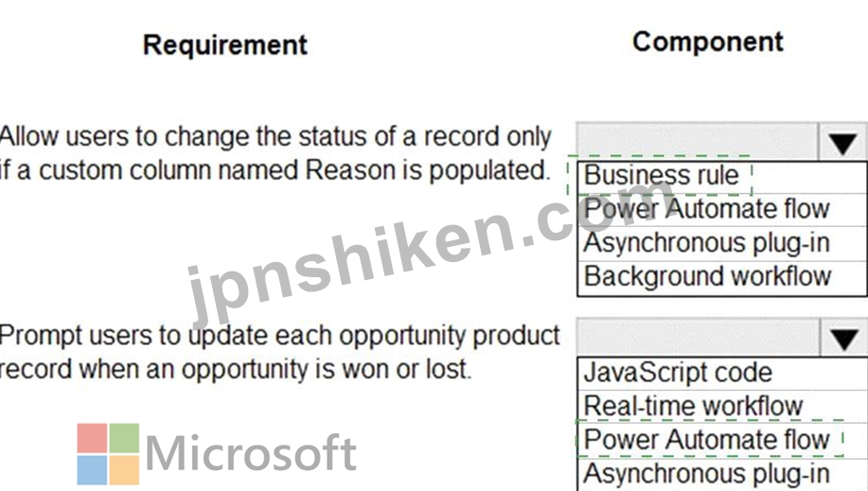Click the green square of Microsoft logo
Screen dimensions: 868x491
pos(124,438)
